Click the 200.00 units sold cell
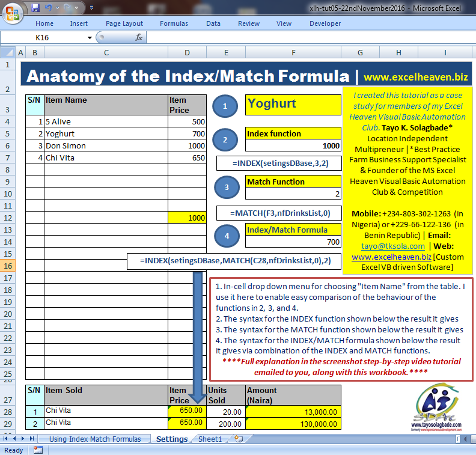Screen dimensions: 476x455 [226, 424]
